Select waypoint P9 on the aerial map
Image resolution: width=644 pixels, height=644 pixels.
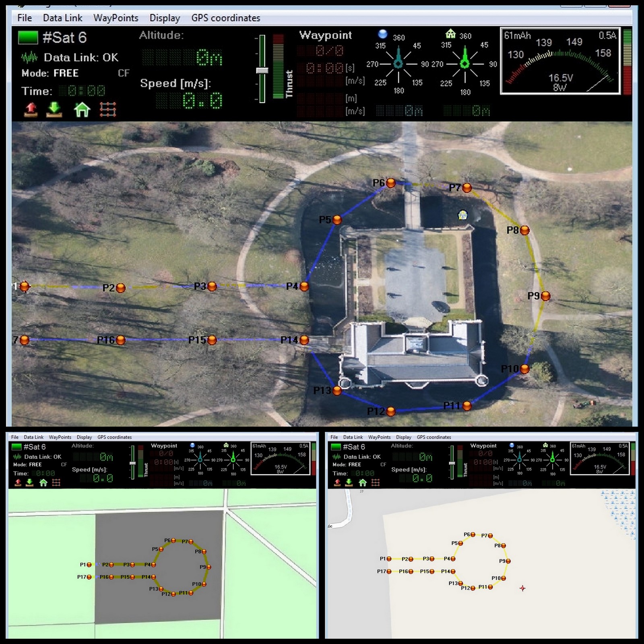click(545, 296)
